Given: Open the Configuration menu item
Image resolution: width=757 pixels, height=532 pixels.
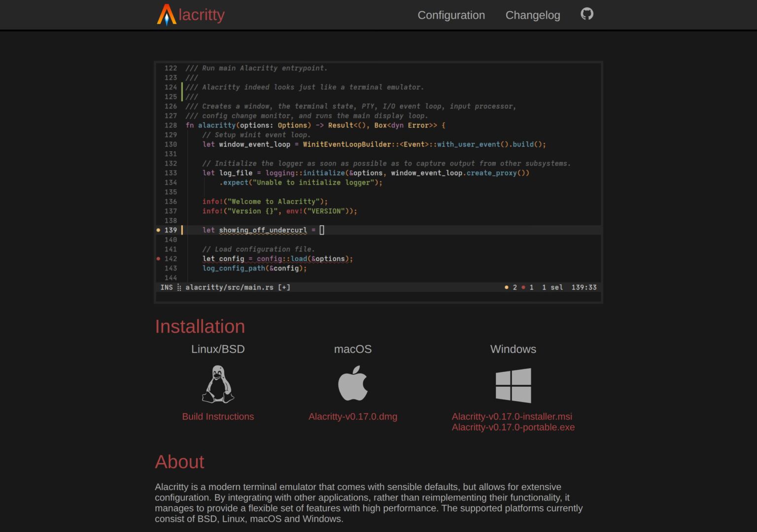Looking at the screenshot, I should (451, 15).
